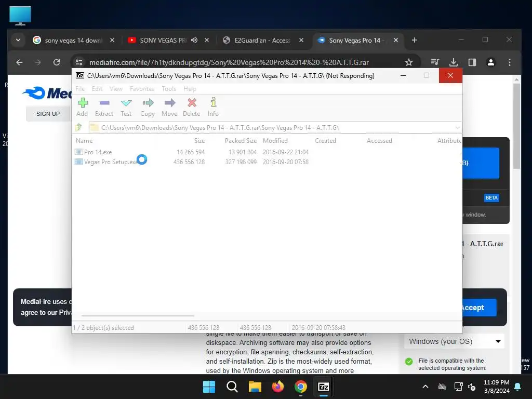
Task: Click the Chrome taskbar icon
Action: click(301, 387)
